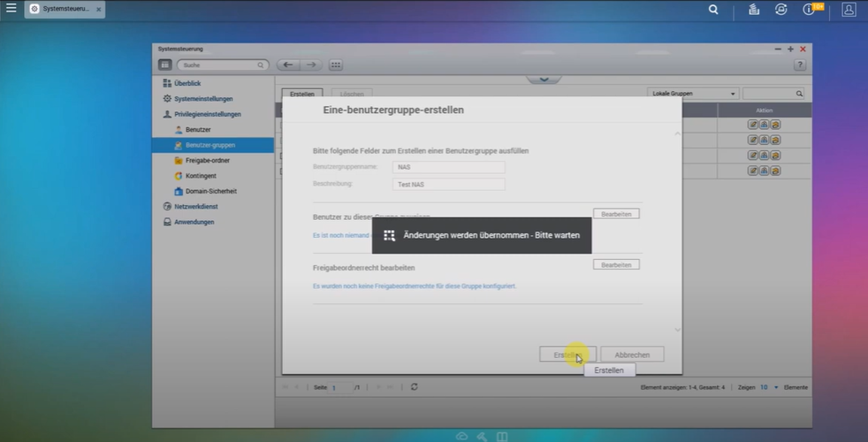Image resolution: width=868 pixels, height=442 pixels.
Task: Open the QTS main hamburger menu
Action: [x=11, y=8]
